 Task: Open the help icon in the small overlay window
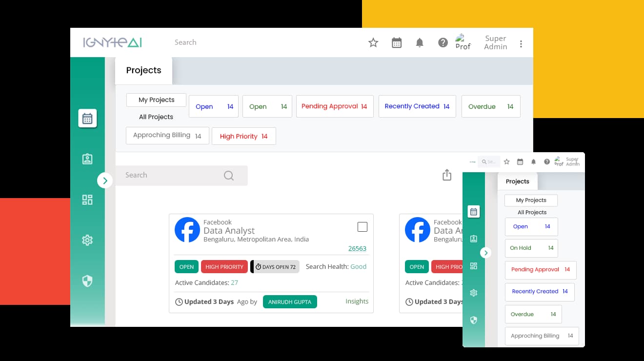tap(547, 161)
